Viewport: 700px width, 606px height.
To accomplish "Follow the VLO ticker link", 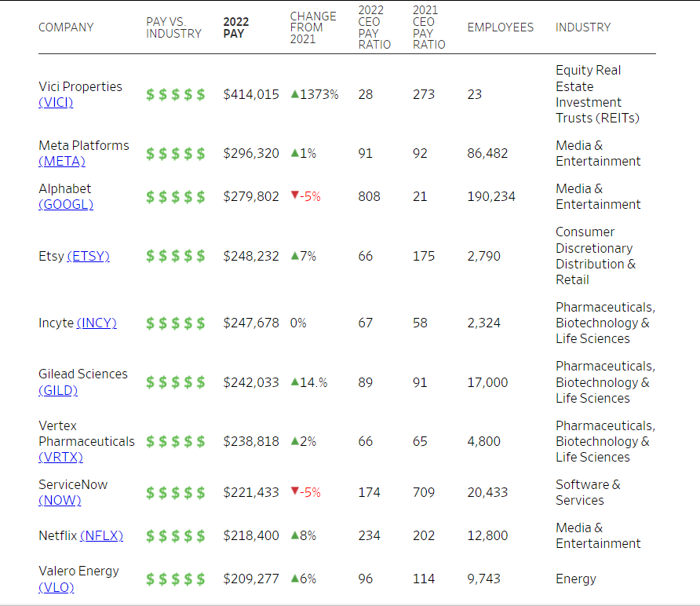I will click(x=57, y=587).
